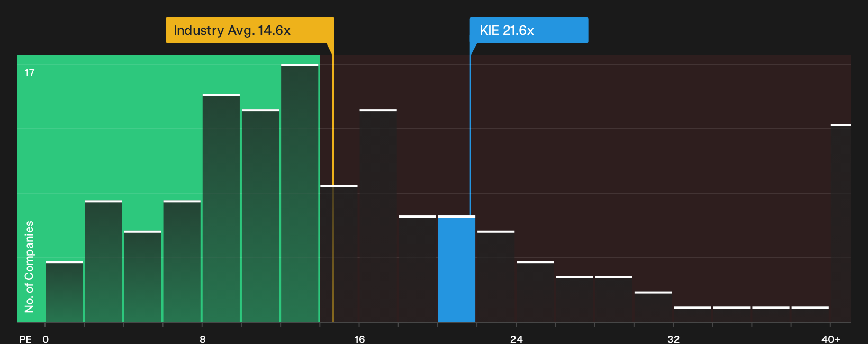
Task: Click the Industry Avg. 14.6x label
Action: pyautogui.click(x=250, y=30)
